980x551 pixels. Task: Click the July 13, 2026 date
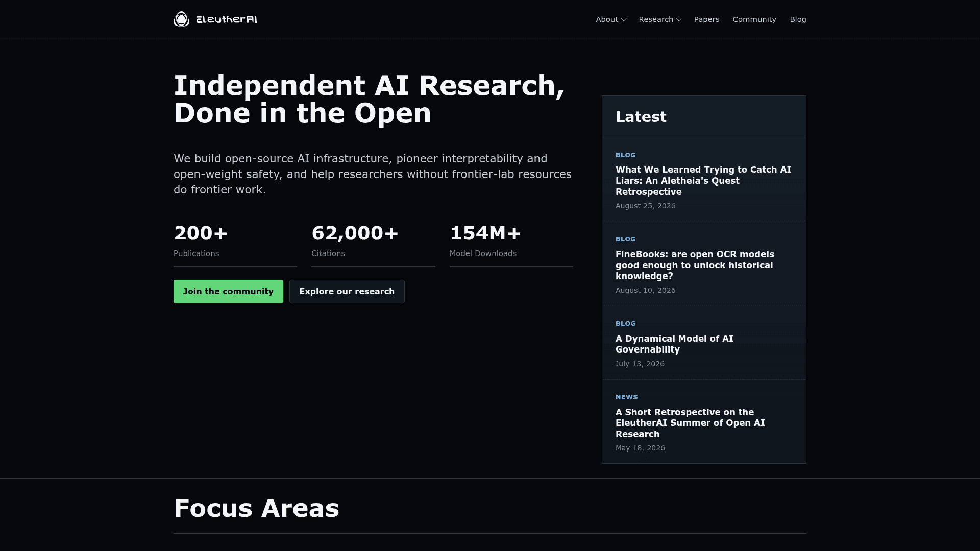pos(640,364)
